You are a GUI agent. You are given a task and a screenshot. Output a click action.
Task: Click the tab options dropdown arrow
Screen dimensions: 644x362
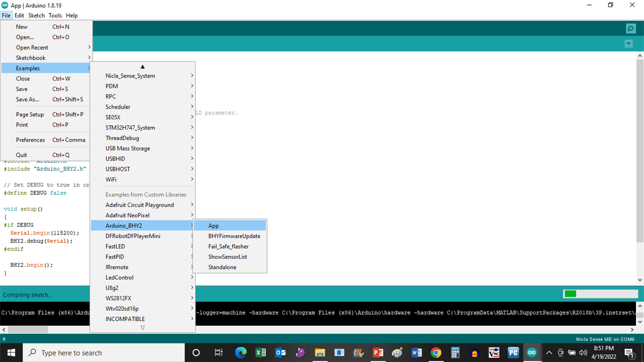pyautogui.click(x=628, y=44)
